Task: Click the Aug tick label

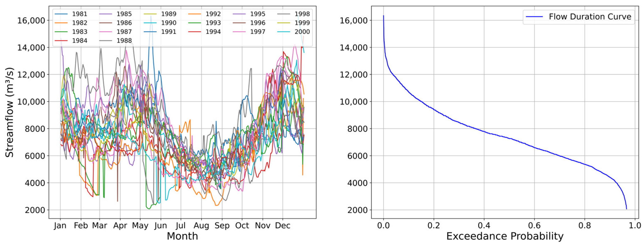Action: [201, 226]
